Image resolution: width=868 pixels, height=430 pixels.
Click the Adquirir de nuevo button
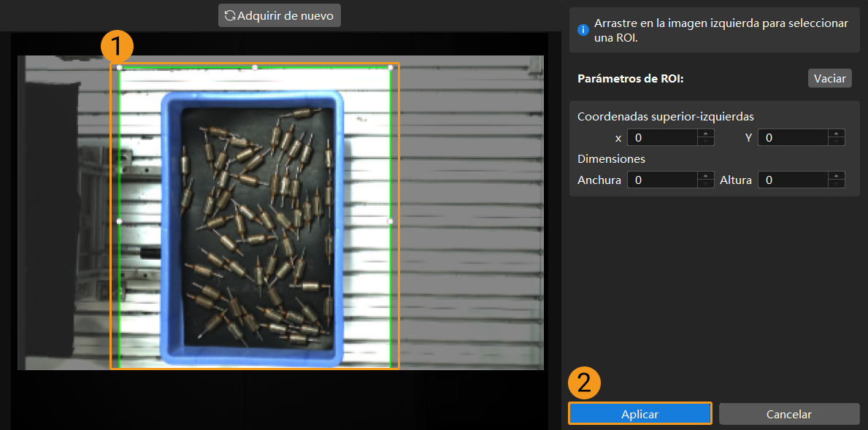point(279,15)
